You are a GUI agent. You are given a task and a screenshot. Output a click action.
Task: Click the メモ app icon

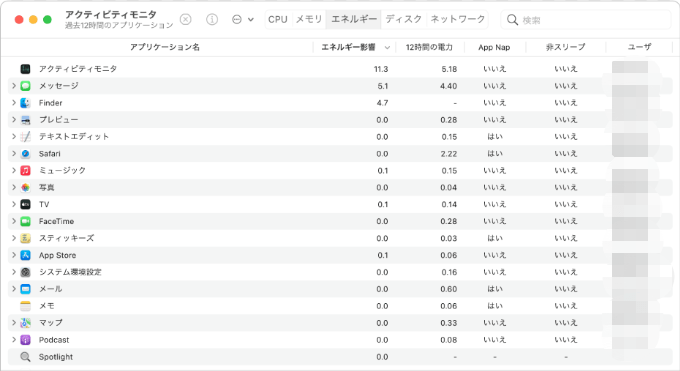pos(26,306)
